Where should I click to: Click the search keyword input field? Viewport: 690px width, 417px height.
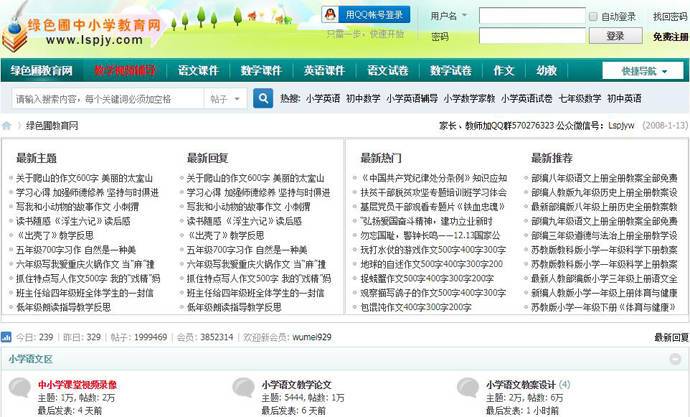pos(106,99)
